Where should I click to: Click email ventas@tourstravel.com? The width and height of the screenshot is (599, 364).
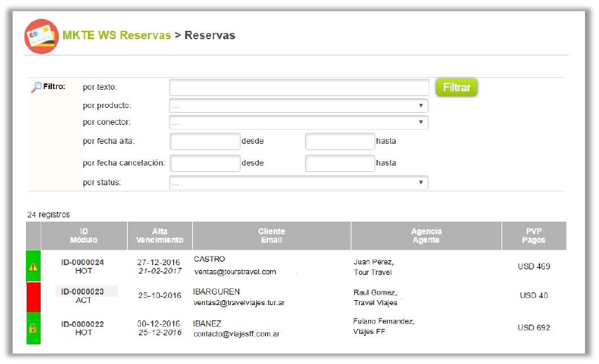click(x=236, y=272)
